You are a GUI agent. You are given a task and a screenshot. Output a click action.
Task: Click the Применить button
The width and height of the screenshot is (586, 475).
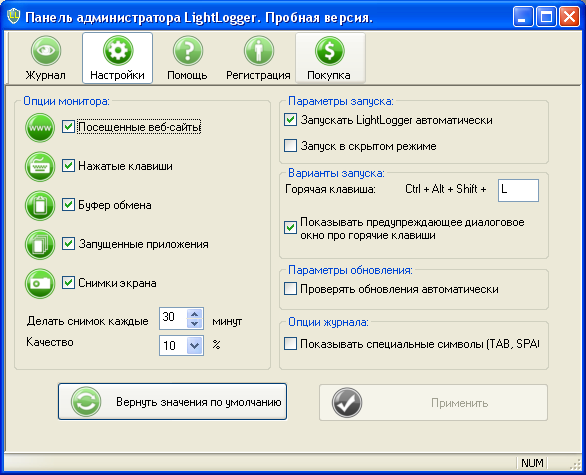434,403
